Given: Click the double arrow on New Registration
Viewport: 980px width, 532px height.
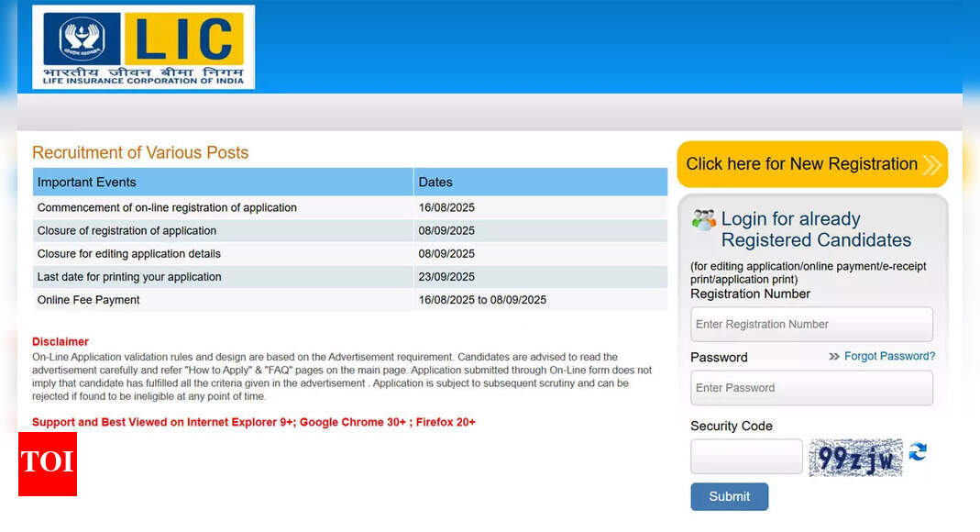Looking at the screenshot, I should click(x=932, y=165).
